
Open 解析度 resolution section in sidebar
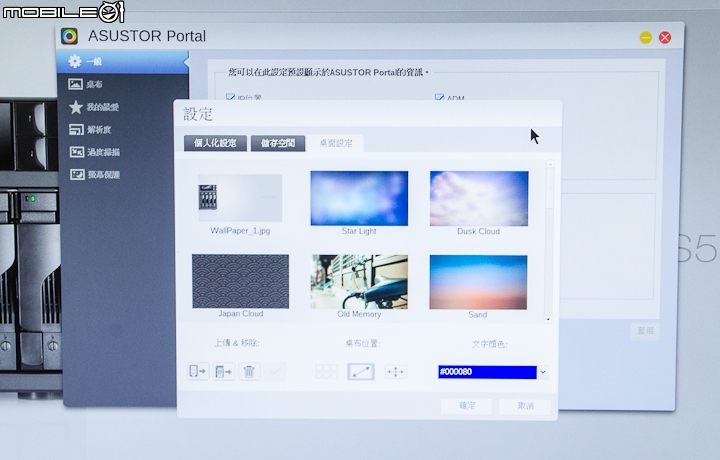click(123, 129)
